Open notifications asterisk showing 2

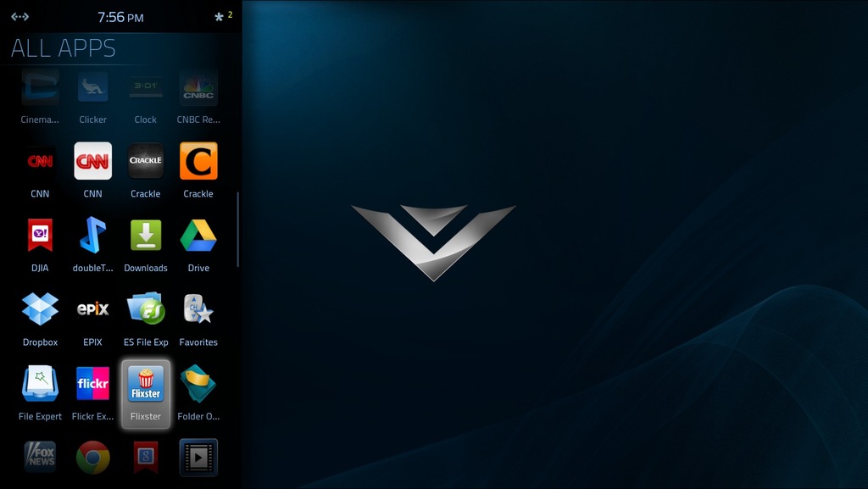(x=223, y=17)
